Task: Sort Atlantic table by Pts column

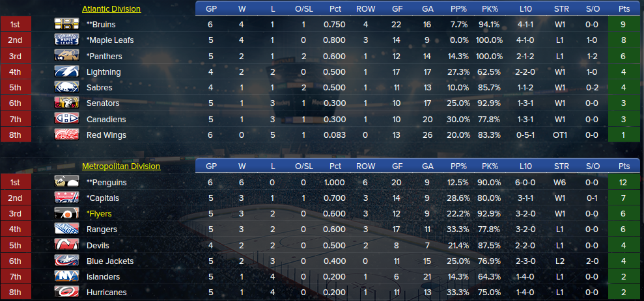Action: (624, 9)
